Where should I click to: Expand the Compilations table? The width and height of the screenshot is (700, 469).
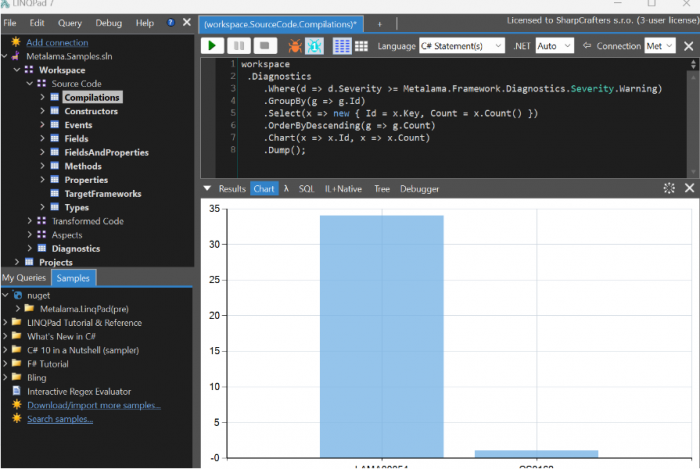(42, 97)
